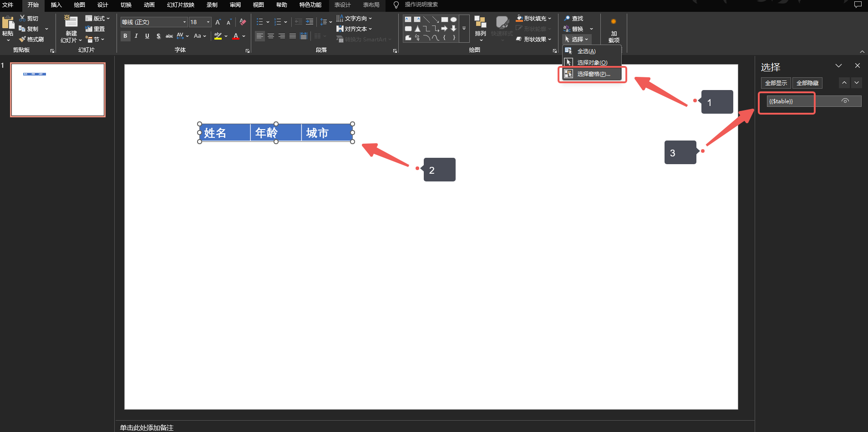This screenshot has height=432, width=868.
Task: Toggle Strikethrough formatting
Action: click(169, 36)
